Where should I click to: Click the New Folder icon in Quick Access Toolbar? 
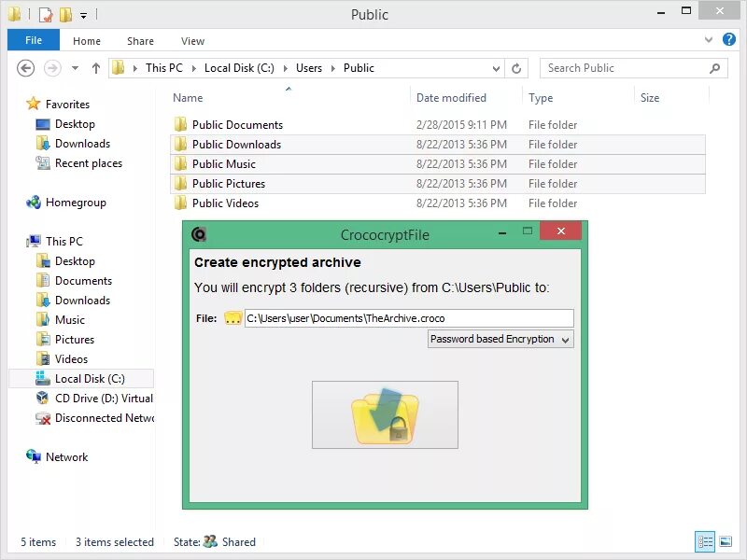[64, 14]
